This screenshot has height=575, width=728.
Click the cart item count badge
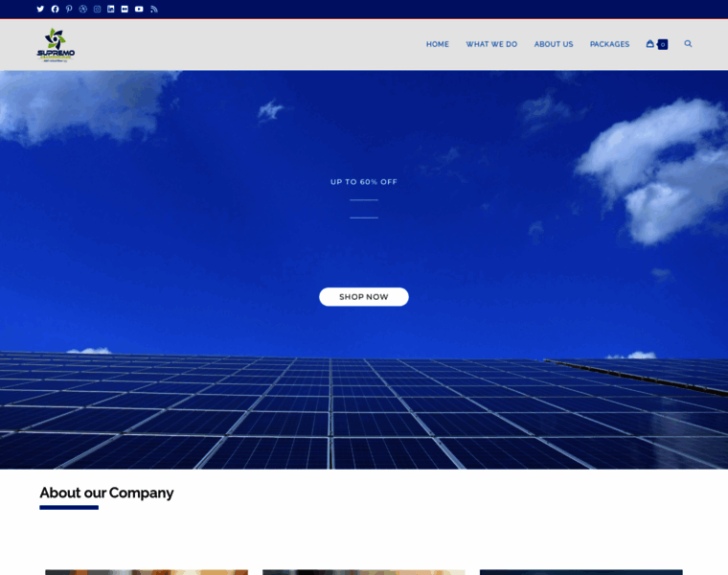(x=663, y=44)
